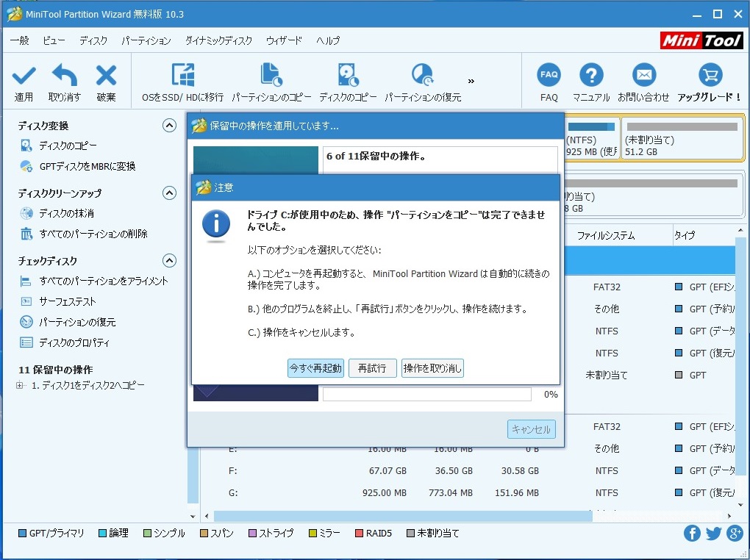Click the 適用 (Apply) checkmark icon
Viewport: 750px width, 560px height.
[24, 76]
